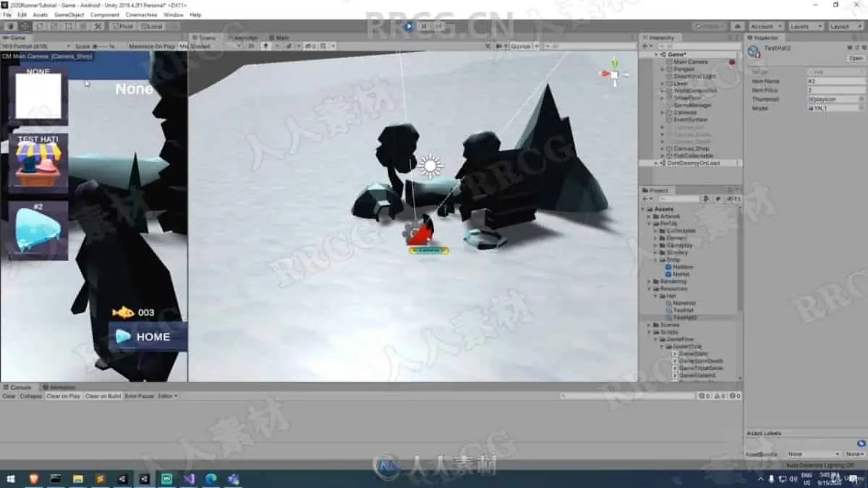Image resolution: width=868 pixels, height=488 pixels.
Task: Click TestHat2 asset icon in Inspector
Action: tap(753, 51)
